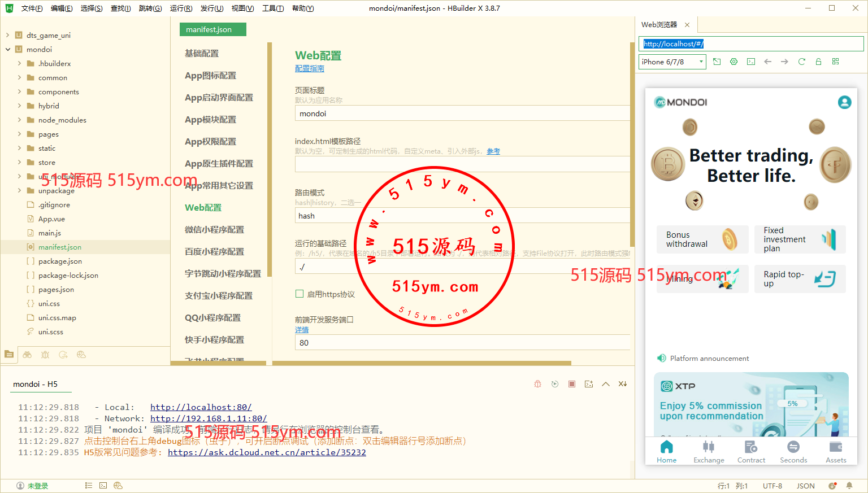Open the 配置指南 link under Web配置
The height and width of the screenshot is (493, 868).
[309, 68]
